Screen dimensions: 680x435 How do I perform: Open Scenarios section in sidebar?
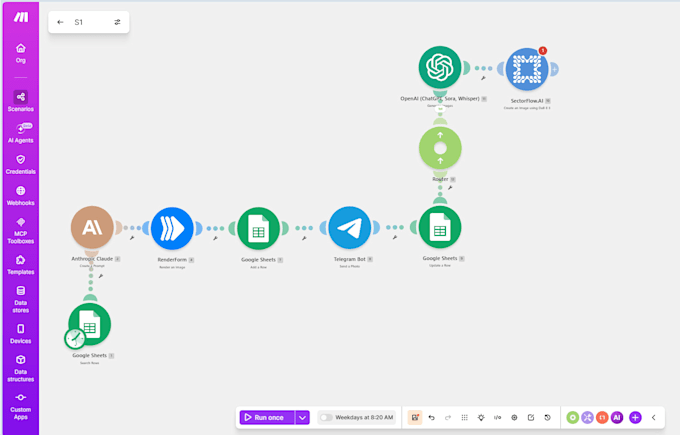(x=20, y=101)
